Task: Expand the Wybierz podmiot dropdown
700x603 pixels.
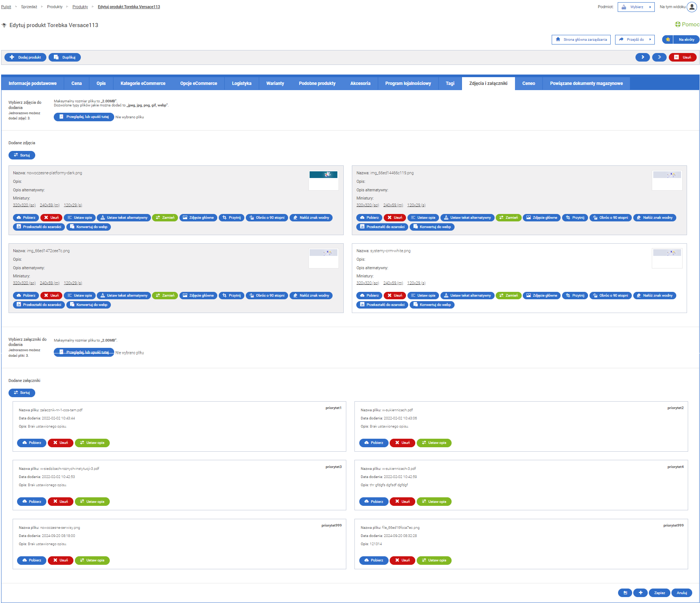Action: (636, 7)
